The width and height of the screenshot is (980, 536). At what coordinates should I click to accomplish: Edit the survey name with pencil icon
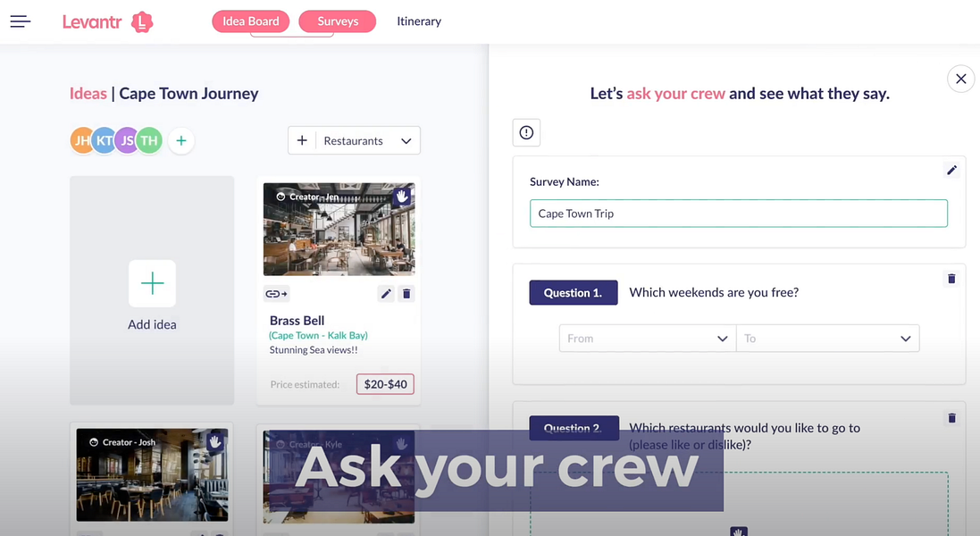951,170
